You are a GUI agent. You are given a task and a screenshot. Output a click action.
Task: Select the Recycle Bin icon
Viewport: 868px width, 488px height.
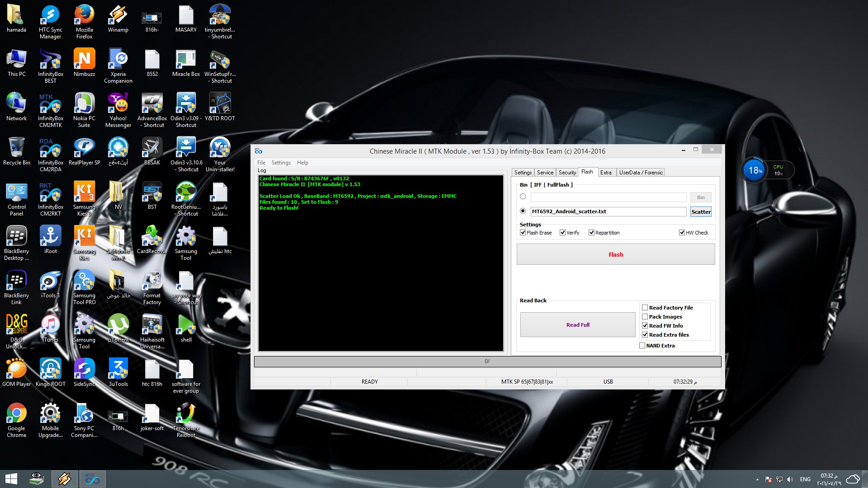pyautogui.click(x=16, y=152)
